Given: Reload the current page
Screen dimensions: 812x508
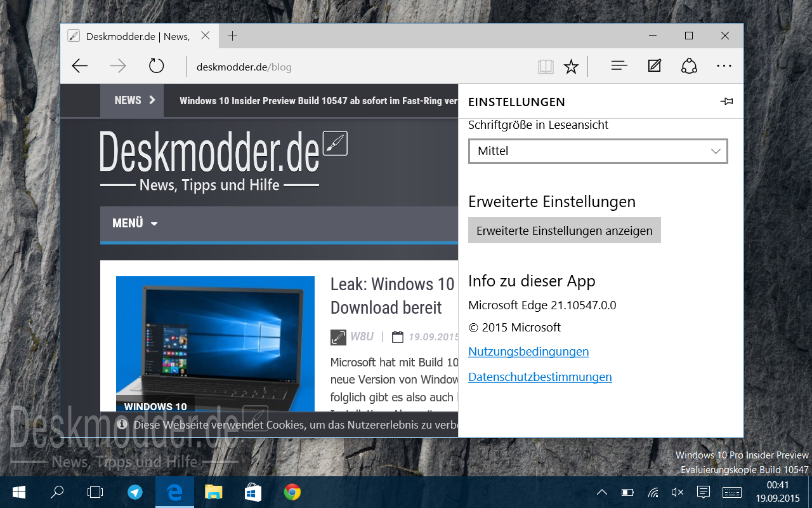Looking at the screenshot, I should pyautogui.click(x=156, y=66).
